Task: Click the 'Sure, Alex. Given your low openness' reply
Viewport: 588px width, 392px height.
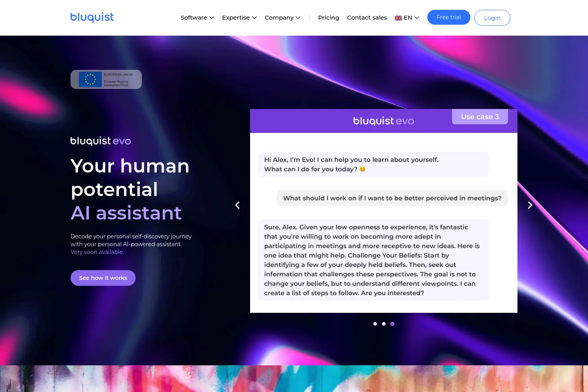Action: (374, 260)
